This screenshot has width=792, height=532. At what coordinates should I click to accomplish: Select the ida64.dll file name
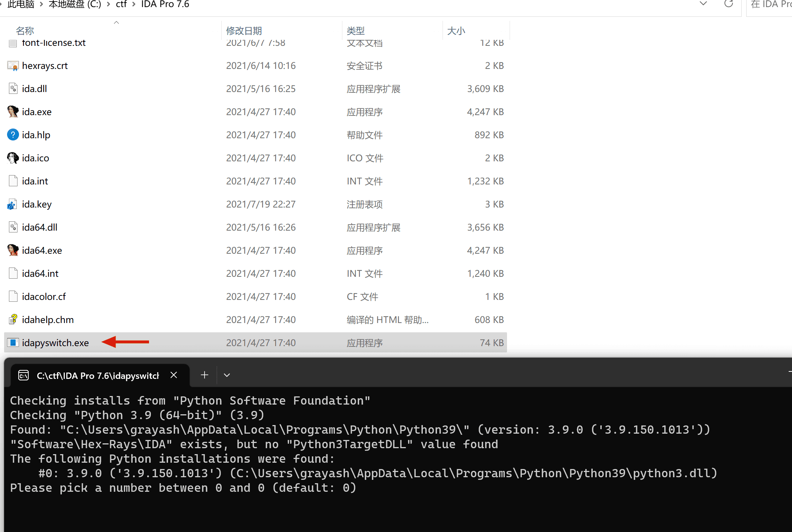tap(40, 228)
